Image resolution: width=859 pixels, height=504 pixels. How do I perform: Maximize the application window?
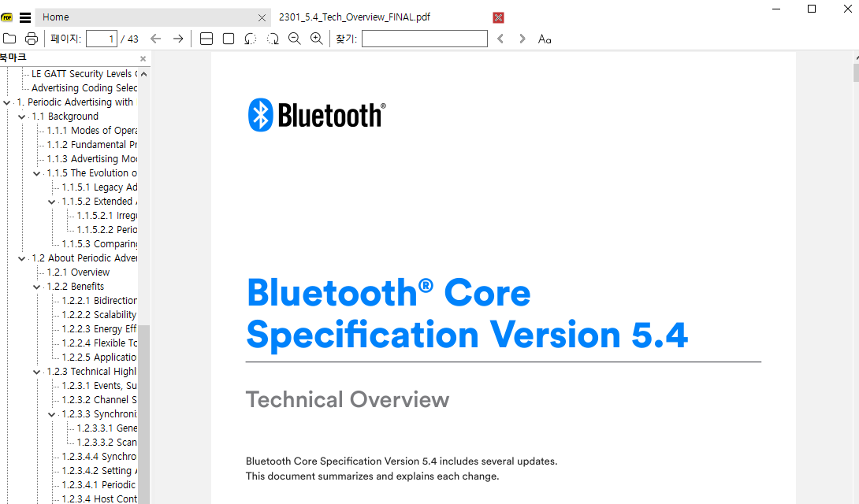click(812, 9)
